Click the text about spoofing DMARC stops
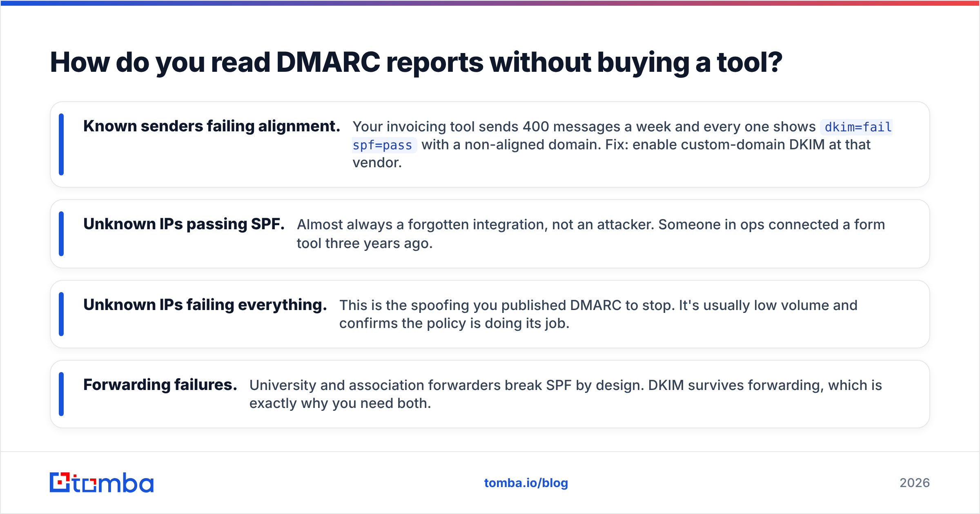980x514 pixels. click(x=598, y=314)
